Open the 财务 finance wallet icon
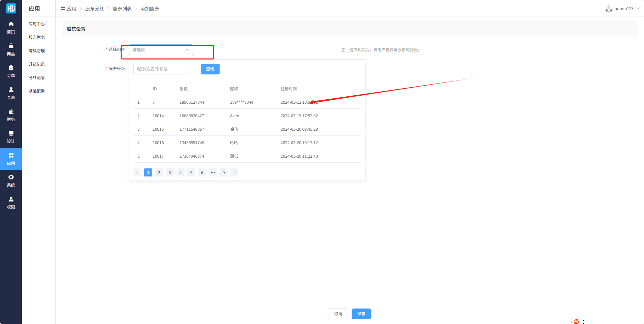Image resolution: width=644 pixels, height=324 pixels. coord(11,112)
